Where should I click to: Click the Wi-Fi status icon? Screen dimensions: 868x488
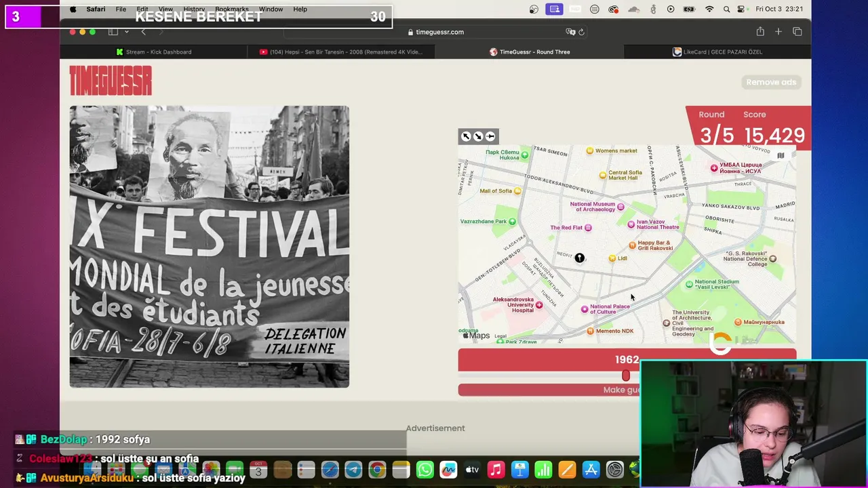click(x=709, y=9)
